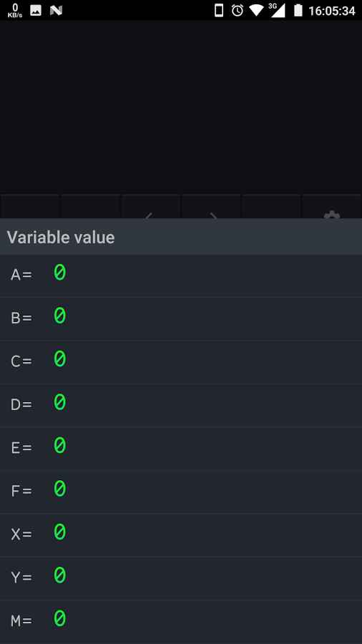Tap the alarm clock status icon
The image size is (362, 644).
pos(238,11)
